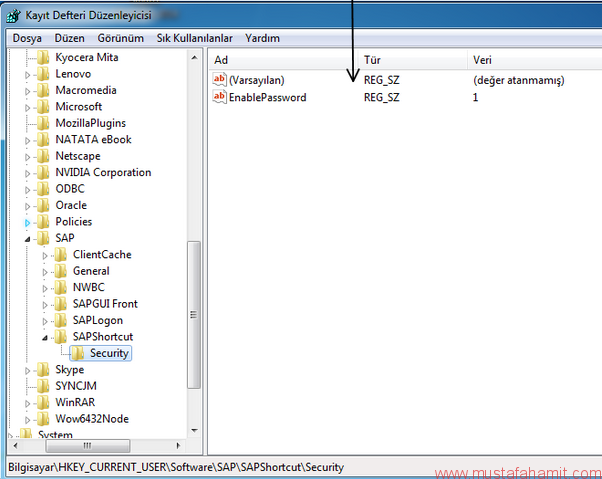602x479 pixels.
Task: Collapse the SAP key
Action: click(28, 239)
